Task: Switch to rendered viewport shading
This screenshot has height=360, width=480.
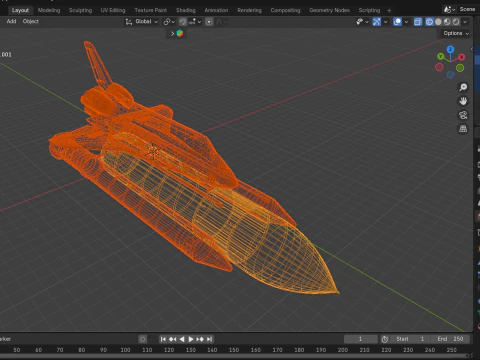Action: [456, 22]
